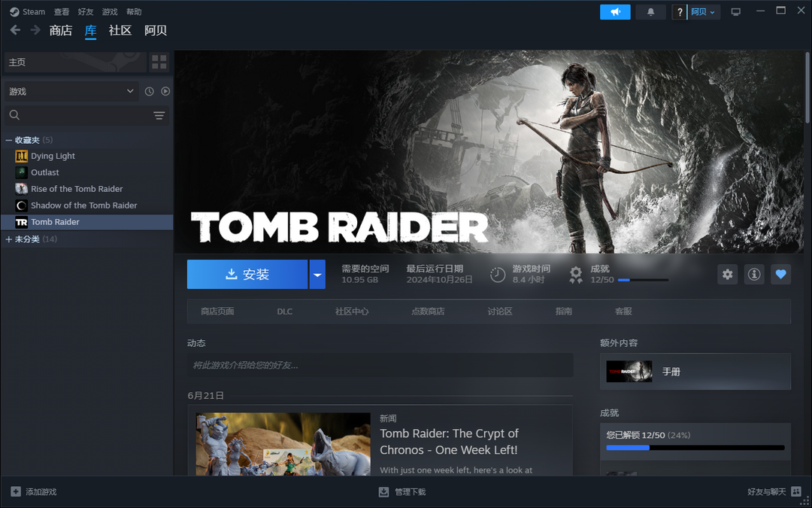Click the 12/50 achievements progress bar
The image size is (812, 508).
[643, 280]
